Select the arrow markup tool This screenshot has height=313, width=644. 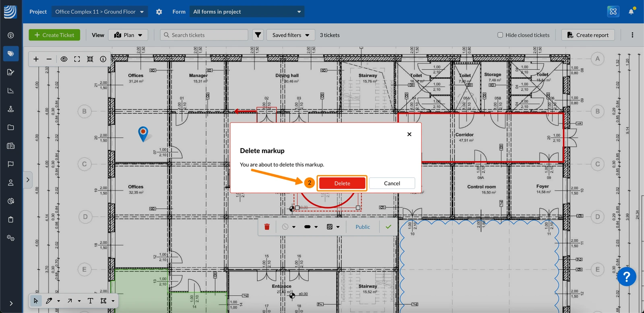[x=70, y=301]
